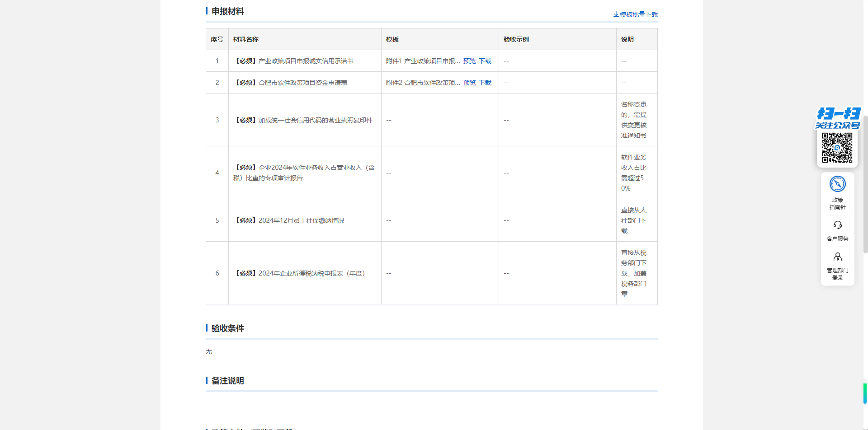Click the 材料名称 column header
The height and width of the screenshot is (430, 868).
(x=246, y=39)
